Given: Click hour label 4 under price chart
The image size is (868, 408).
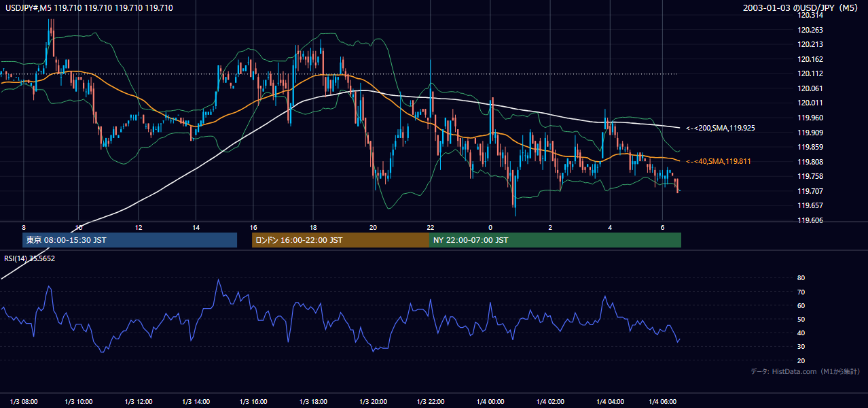Looking at the screenshot, I should tap(610, 227).
